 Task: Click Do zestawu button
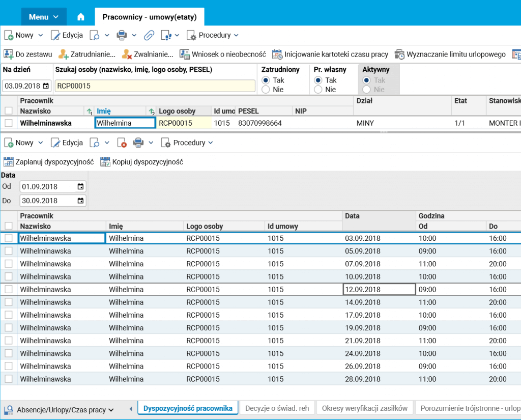[x=28, y=54]
